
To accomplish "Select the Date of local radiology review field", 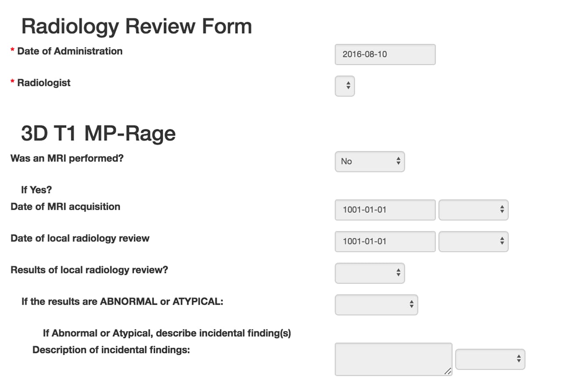I will [x=385, y=242].
